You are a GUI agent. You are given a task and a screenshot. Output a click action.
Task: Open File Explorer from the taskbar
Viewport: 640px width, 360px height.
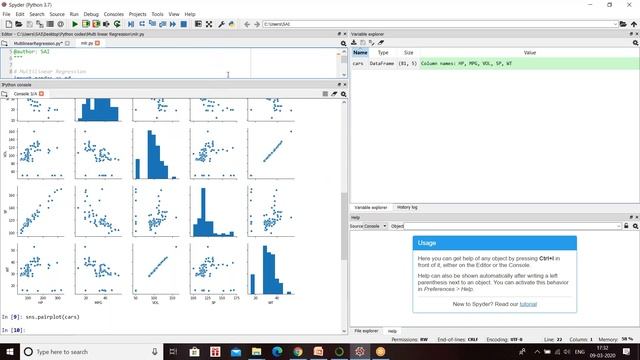(x=256, y=351)
